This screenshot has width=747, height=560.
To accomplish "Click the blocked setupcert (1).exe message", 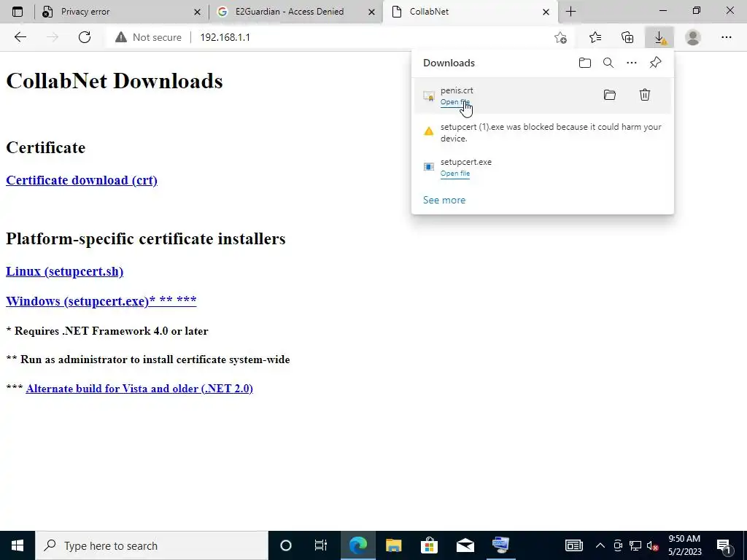I will 551,133.
